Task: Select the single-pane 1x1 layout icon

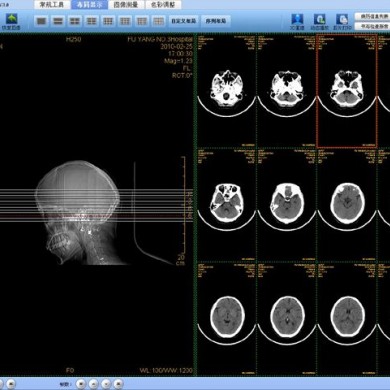Action: 41,21
